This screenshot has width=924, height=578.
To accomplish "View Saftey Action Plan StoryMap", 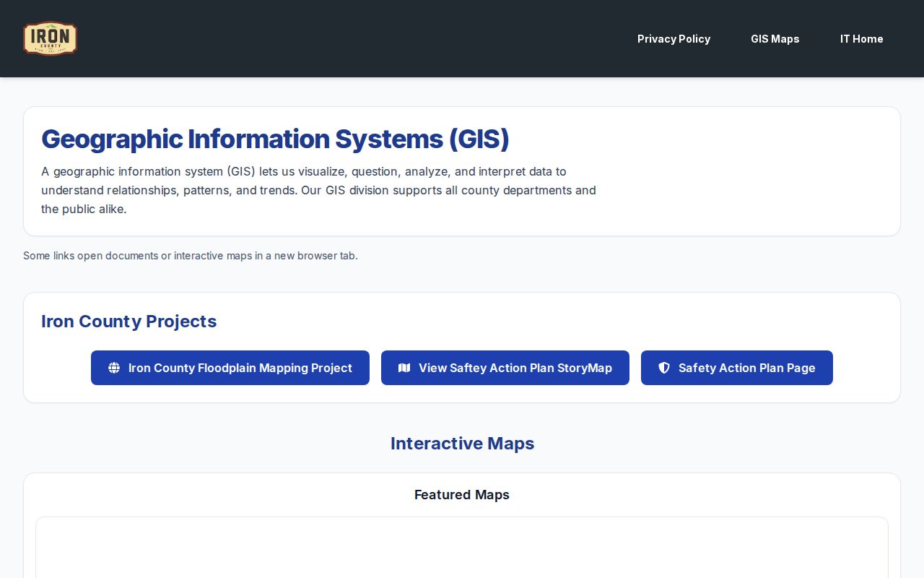I will click(505, 368).
